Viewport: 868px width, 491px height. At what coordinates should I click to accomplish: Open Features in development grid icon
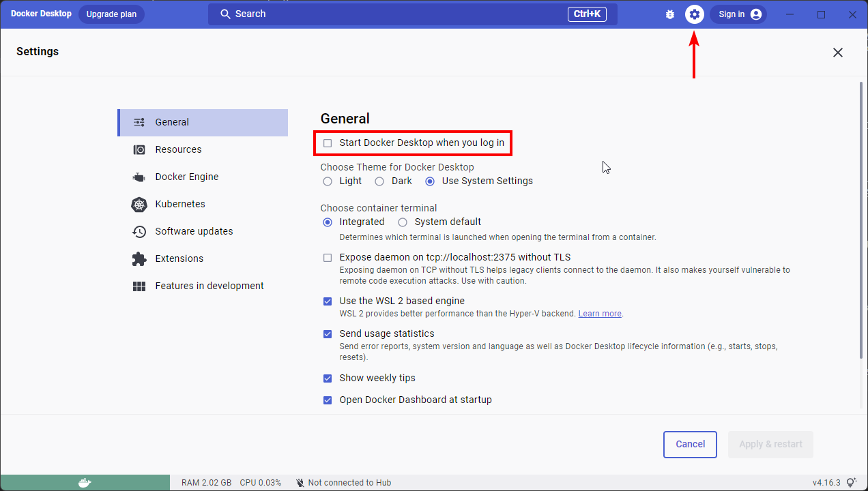[x=139, y=286]
